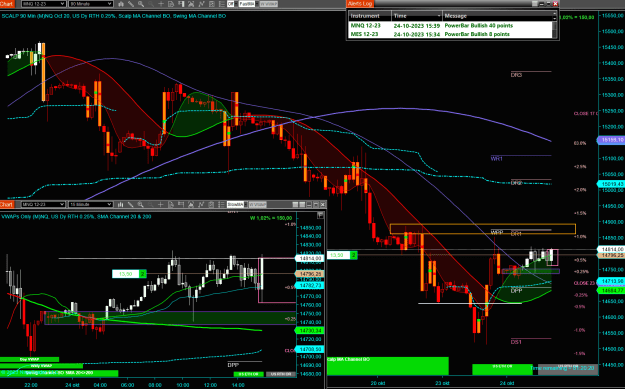Open data box icon in 90 Minute chart toolbar
The image size is (625, 389).
171,4
